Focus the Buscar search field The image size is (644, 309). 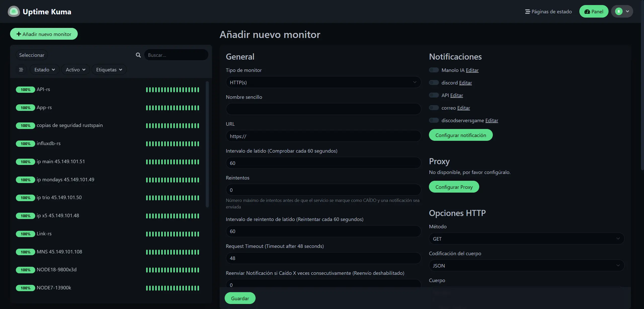[176, 55]
